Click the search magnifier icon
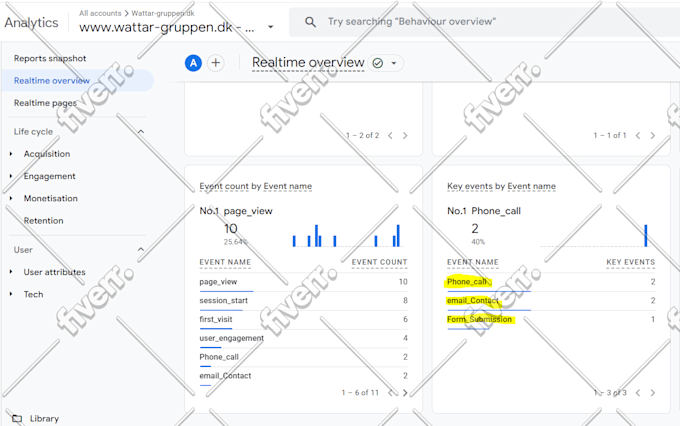The image size is (680, 426). point(310,22)
